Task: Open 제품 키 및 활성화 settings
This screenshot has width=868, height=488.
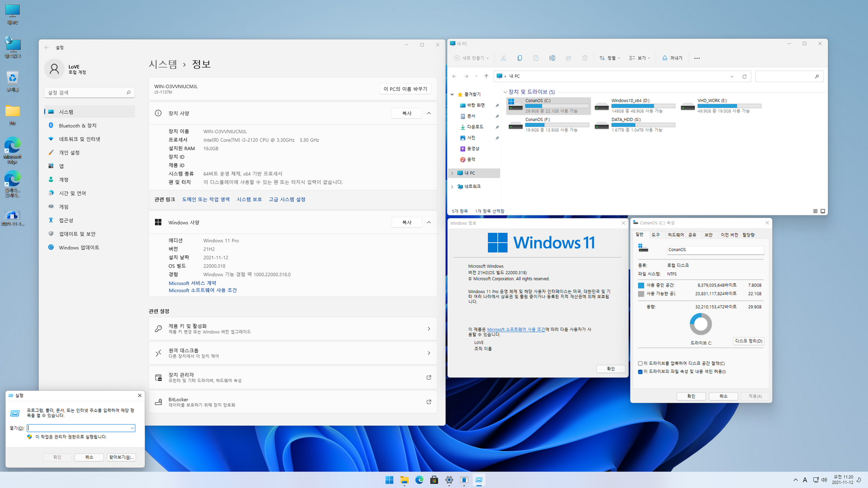Action: click(293, 329)
